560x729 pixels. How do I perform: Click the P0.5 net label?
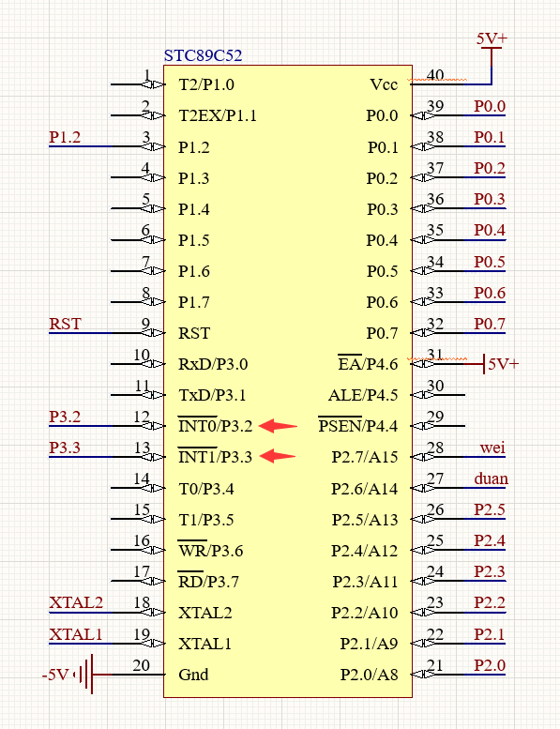490,262
